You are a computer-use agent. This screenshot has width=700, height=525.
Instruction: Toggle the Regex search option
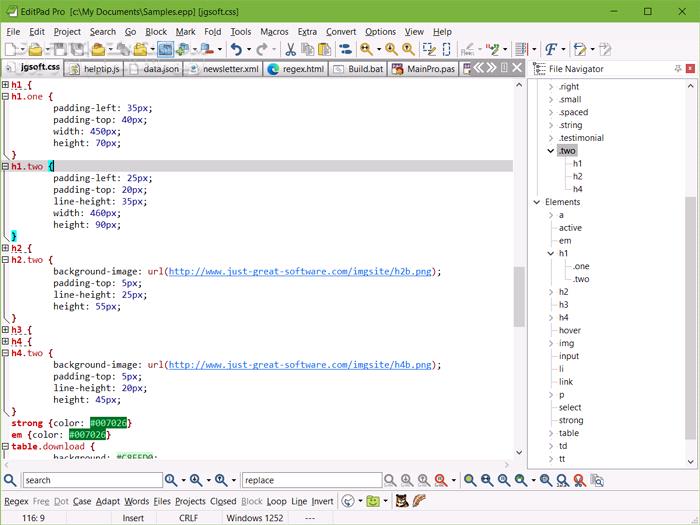pos(16,501)
